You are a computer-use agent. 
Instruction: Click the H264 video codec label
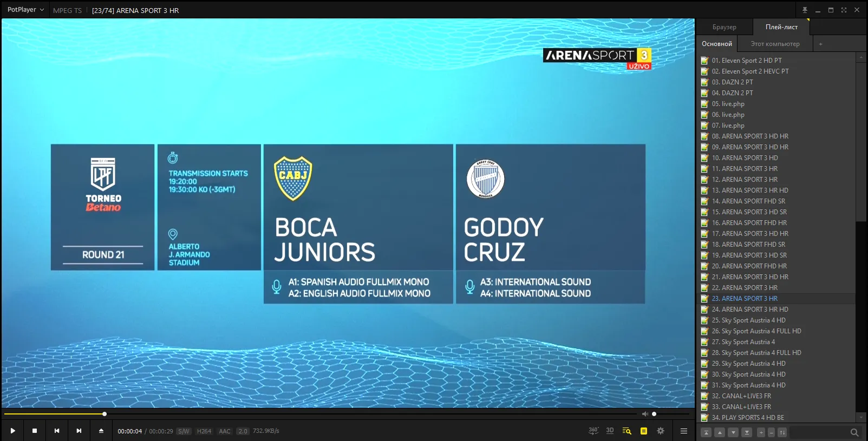[x=204, y=431]
